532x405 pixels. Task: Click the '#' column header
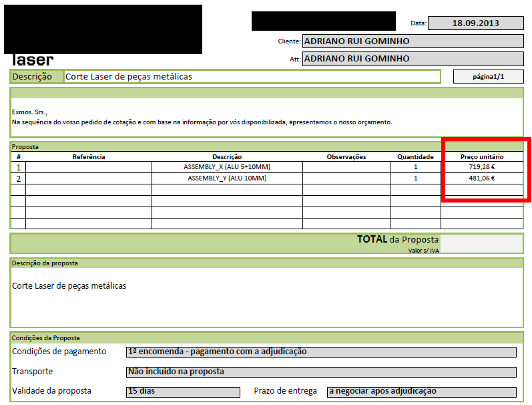point(18,156)
